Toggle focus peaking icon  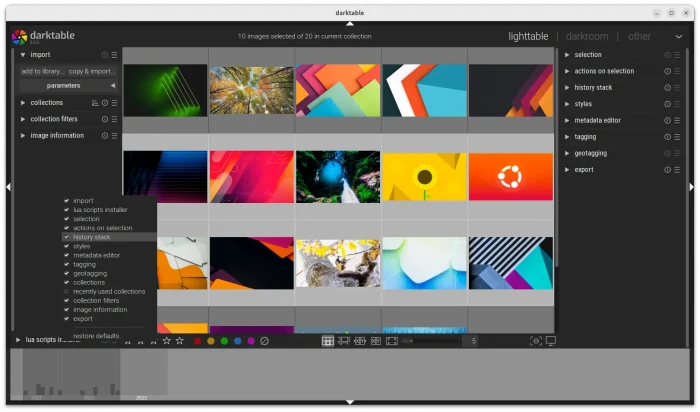point(535,341)
